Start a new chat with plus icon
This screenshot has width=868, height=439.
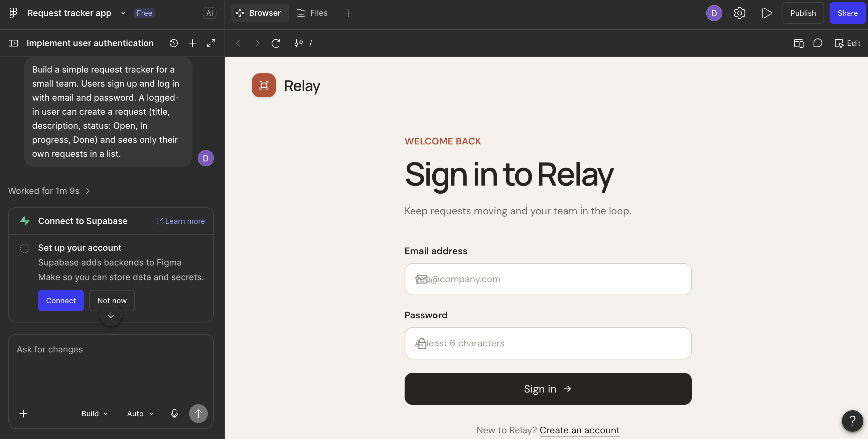tap(192, 43)
